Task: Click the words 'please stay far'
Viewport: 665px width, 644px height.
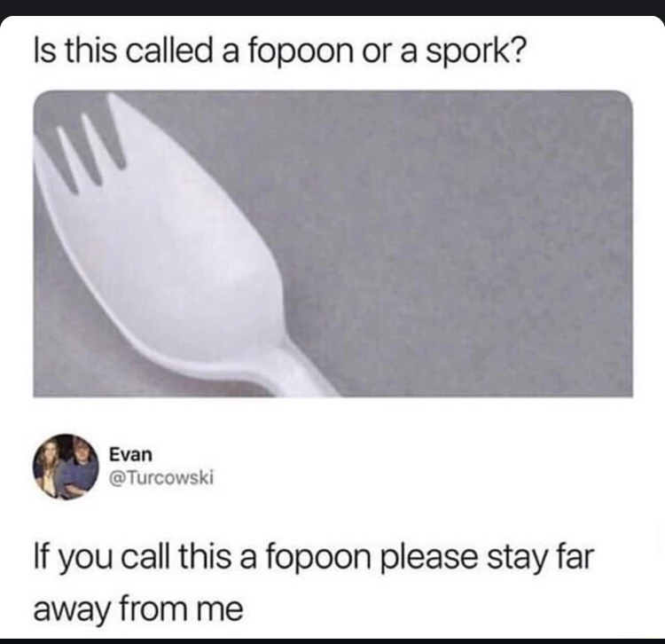Action: pos(488,559)
